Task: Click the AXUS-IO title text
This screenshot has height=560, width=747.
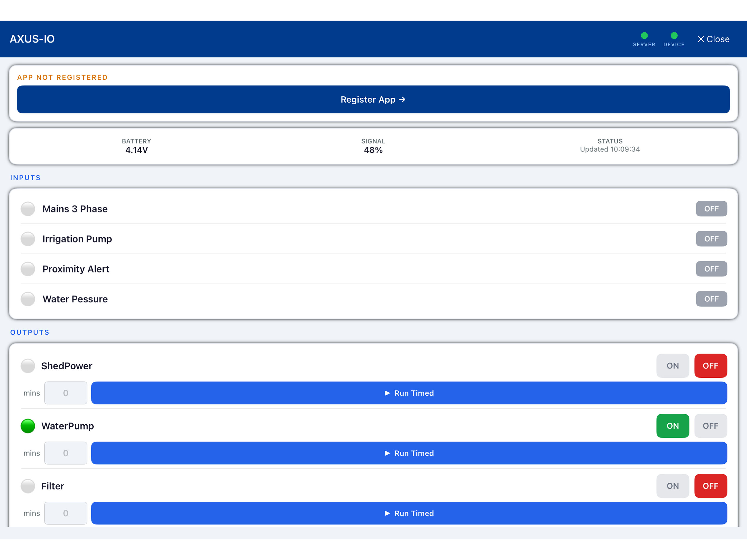Action: [x=32, y=39]
